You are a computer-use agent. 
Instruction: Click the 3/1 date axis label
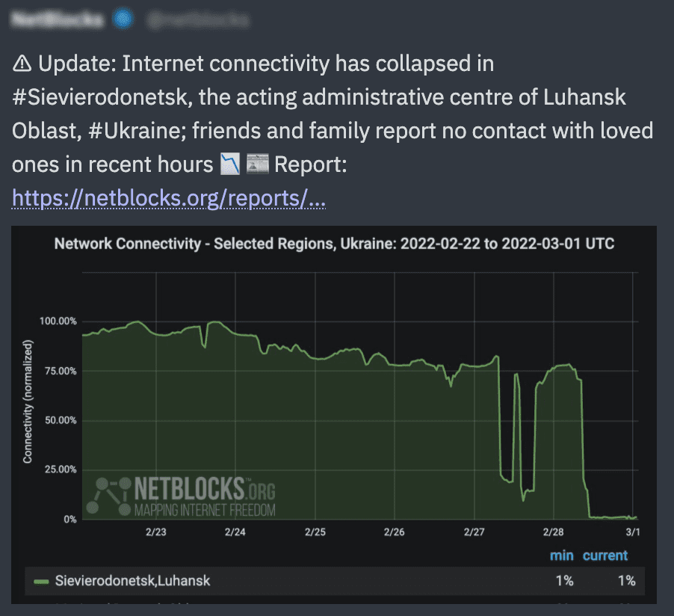click(x=633, y=532)
